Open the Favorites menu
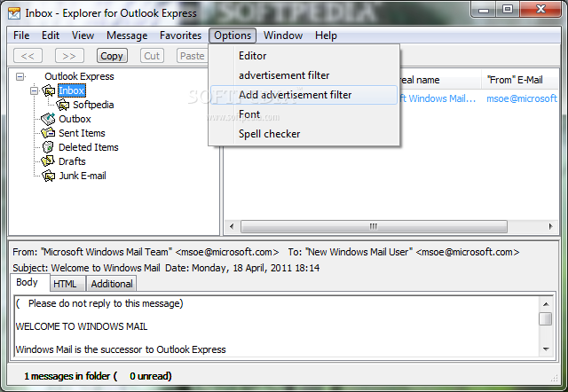The image size is (568, 392). pyautogui.click(x=180, y=35)
